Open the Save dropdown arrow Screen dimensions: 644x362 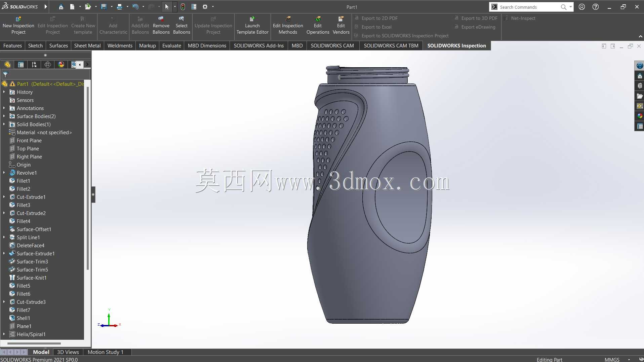pos(111,7)
